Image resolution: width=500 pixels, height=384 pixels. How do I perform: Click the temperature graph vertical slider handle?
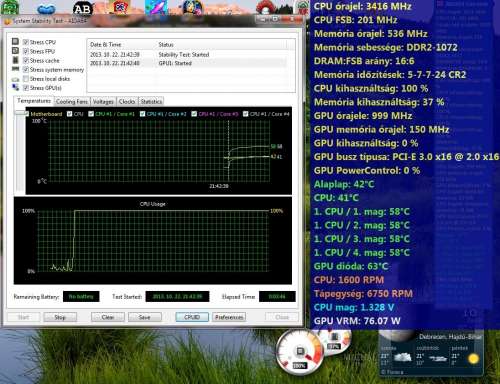coord(20,113)
